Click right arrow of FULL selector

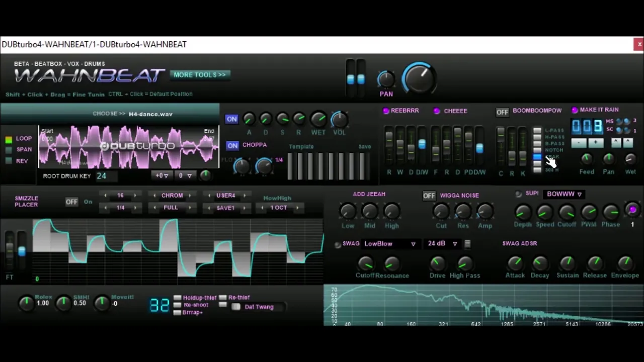pyautogui.click(x=190, y=208)
